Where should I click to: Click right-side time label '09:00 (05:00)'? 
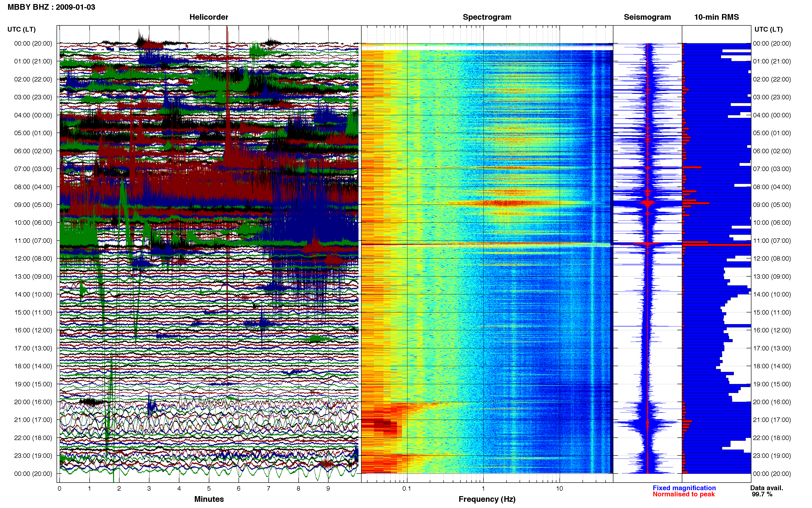pyautogui.click(x=772, y=205)
